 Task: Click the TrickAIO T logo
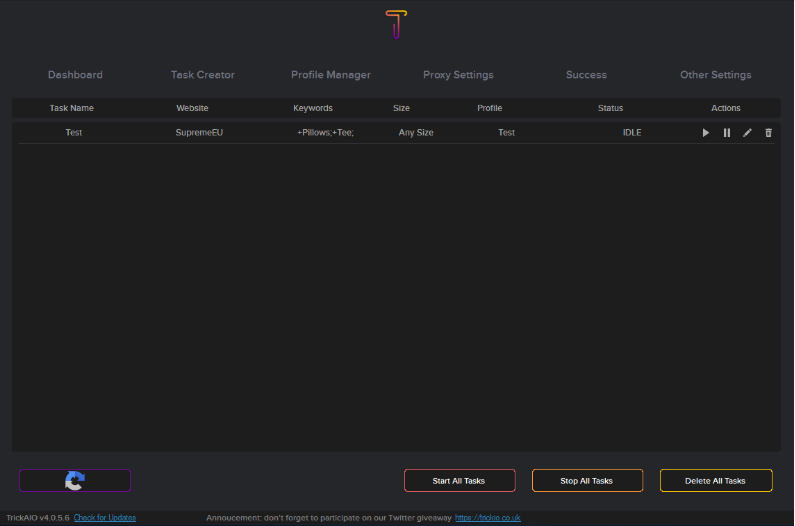[x=396, y=24]
